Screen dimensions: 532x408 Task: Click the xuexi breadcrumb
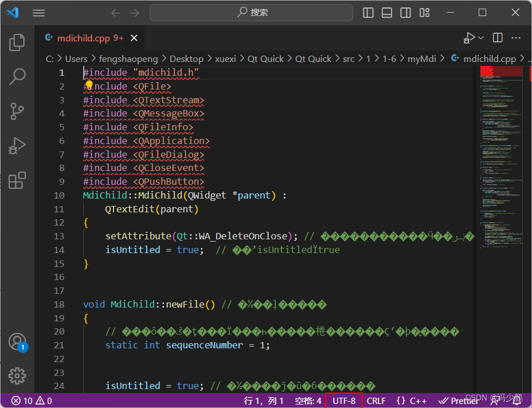coord(225,59)
